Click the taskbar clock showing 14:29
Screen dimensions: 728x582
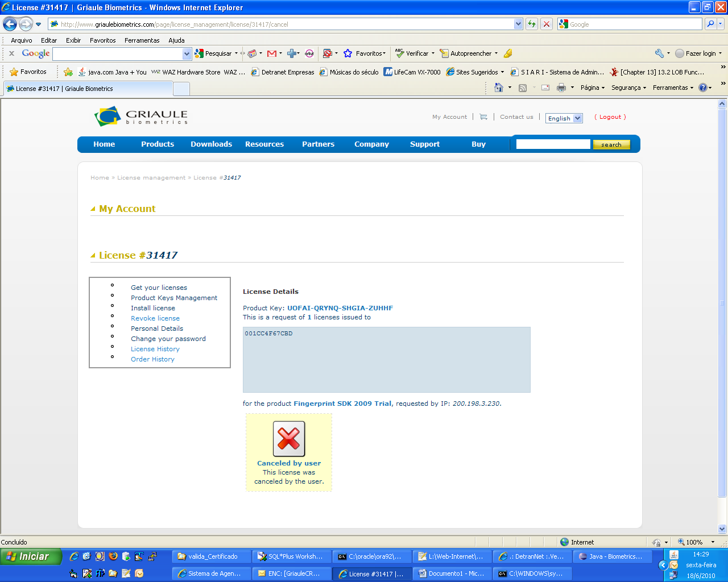point(701,554)
